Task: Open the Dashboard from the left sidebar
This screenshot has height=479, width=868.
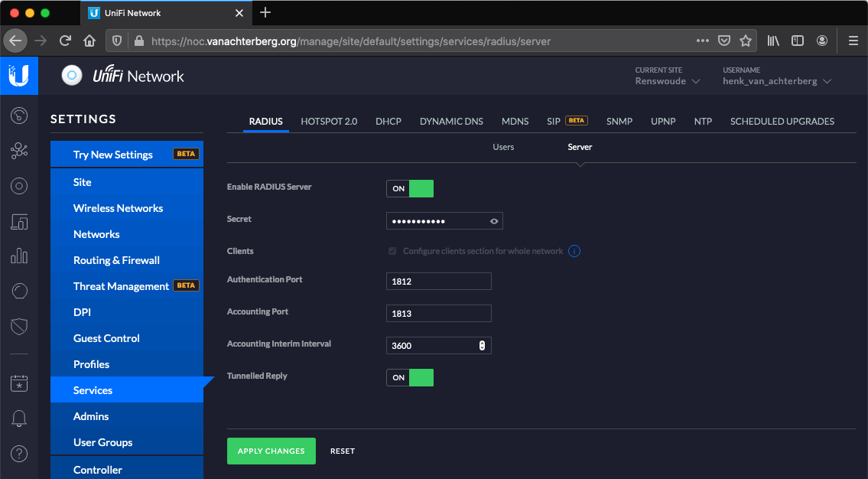Action: (x=19, y=116)
